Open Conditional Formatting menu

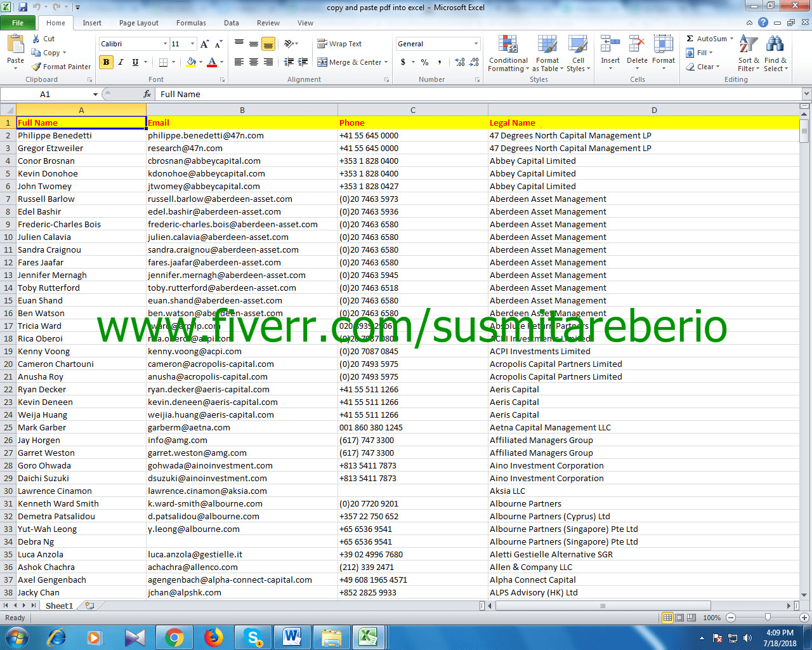(508, 54)
